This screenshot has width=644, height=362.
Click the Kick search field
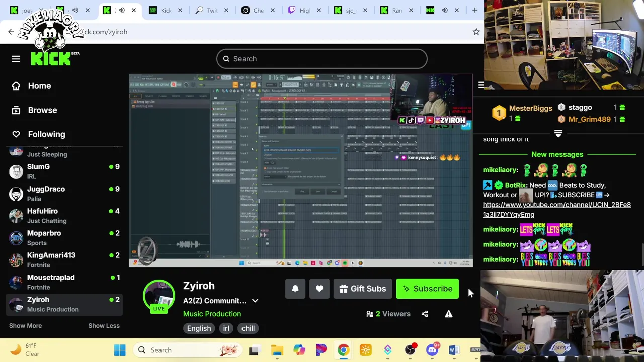click(x=322, y=59)
